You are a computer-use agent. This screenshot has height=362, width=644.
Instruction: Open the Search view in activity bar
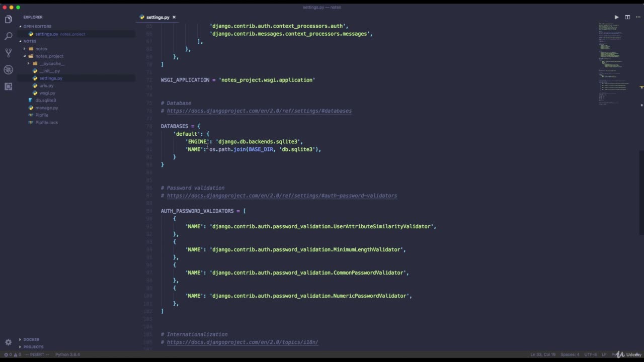(x=8, y=36)
